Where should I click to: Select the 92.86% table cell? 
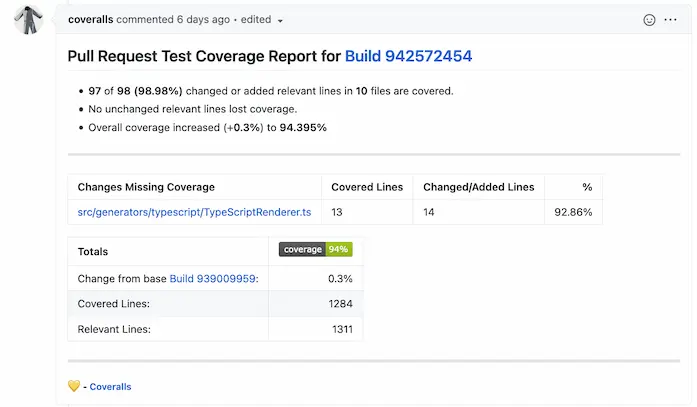click(x=573, y=212)
